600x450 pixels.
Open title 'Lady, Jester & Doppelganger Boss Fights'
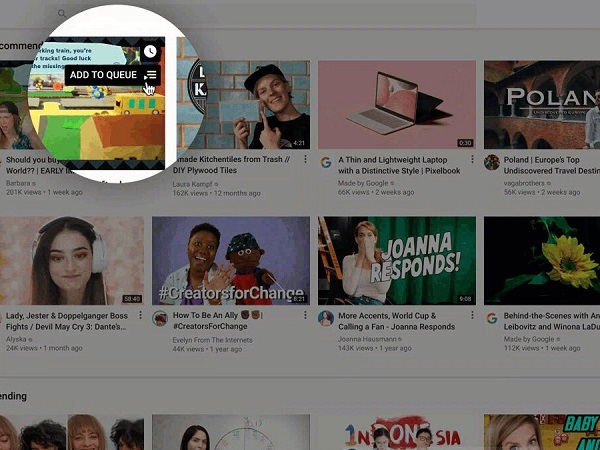tap(67, 321)
